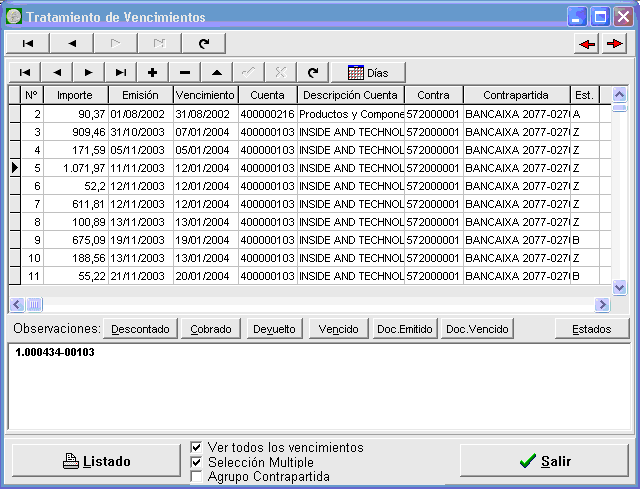Click the red left arrow button
640x489 pixels.
point(587,43)
